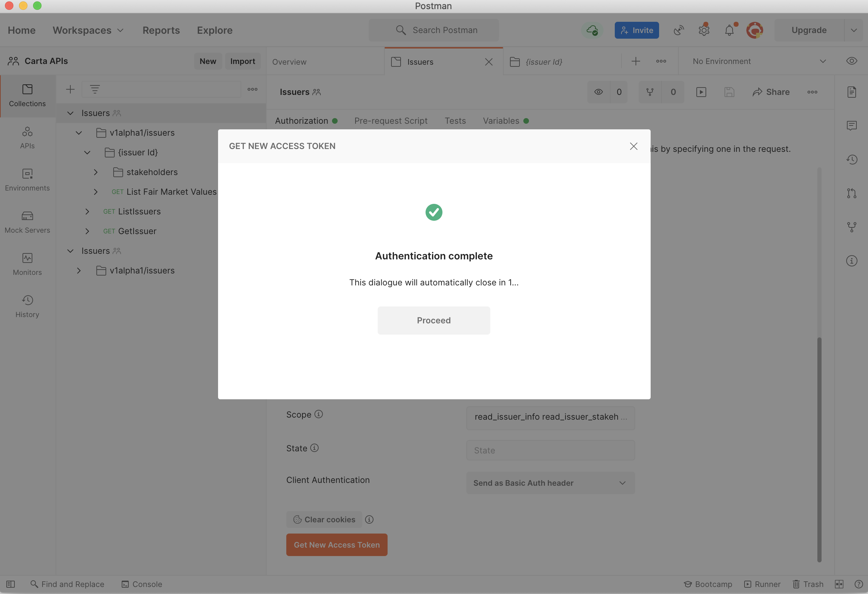
Task: Open Issuers view more actions menu
Action: pyautogui.click(x=812, y=92)
